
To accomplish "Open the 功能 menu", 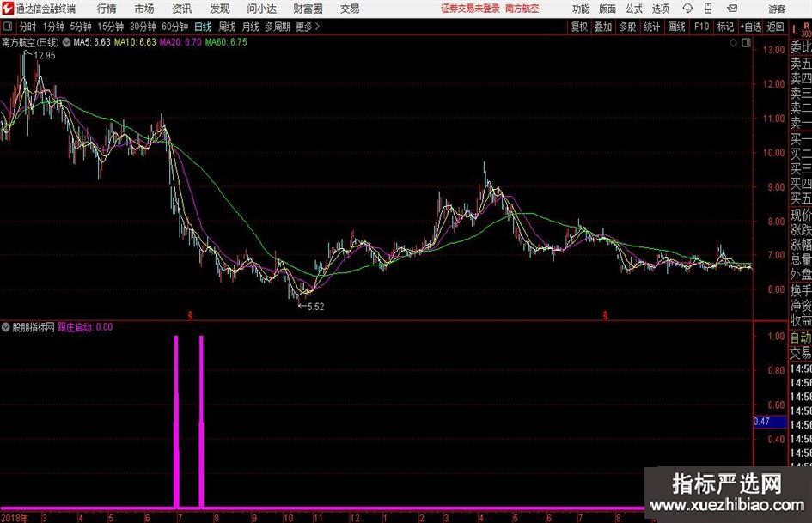I will 581,9.
